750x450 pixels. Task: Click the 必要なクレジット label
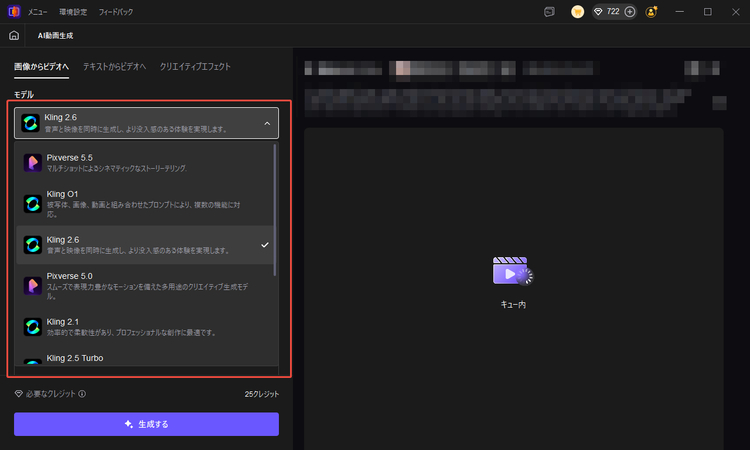click(x=51, y=394)
